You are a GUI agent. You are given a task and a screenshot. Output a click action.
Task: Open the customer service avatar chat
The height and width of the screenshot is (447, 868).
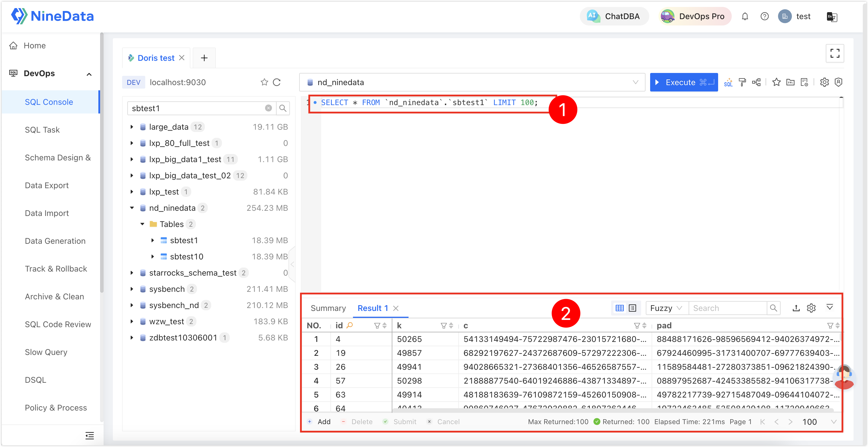point(844,377)
